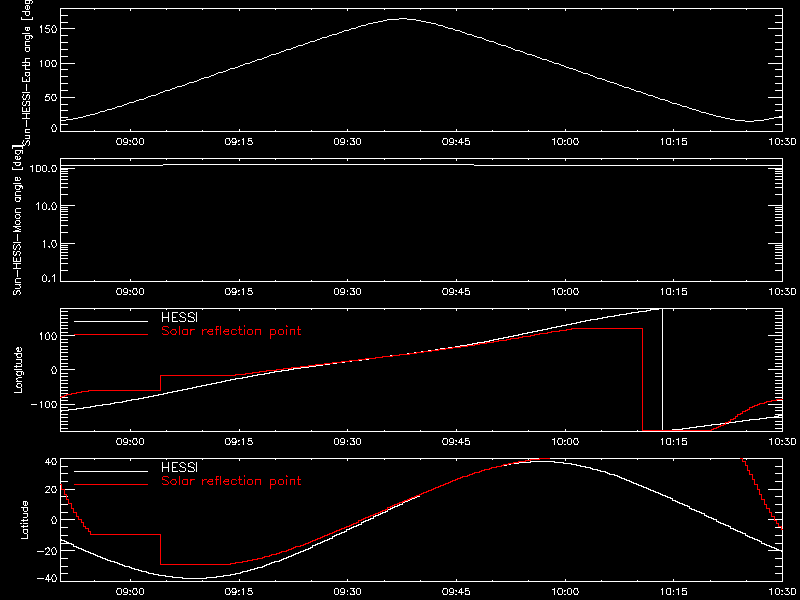Select Solar reflection point legend in Latitude plot

click(x=231, y=481)
